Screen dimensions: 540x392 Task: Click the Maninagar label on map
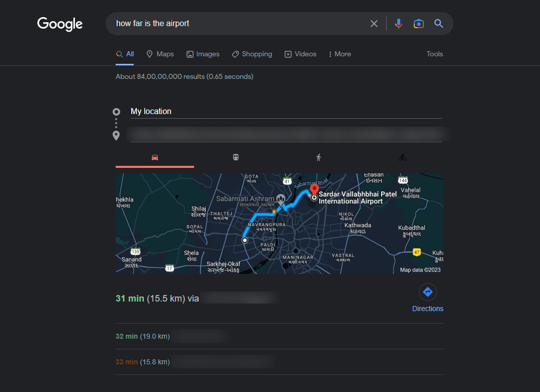coord(298,259)
